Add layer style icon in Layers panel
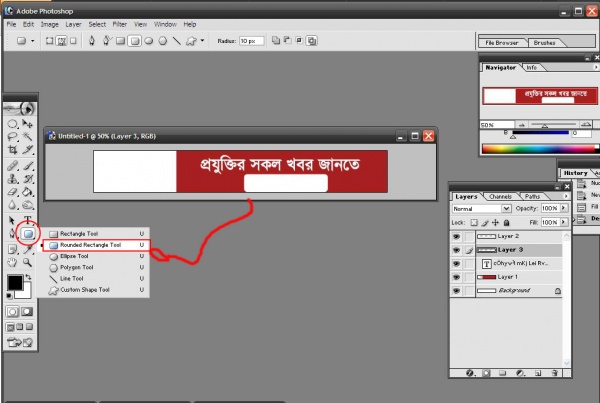The height and width of the screenshot is (403, 600). (x=470, y=373)
